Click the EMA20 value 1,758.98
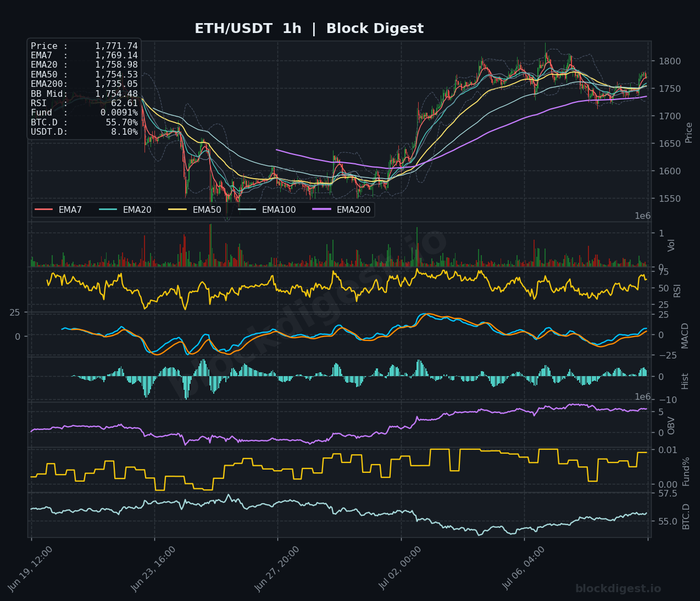The height and width of the screenshot is (601, 700). point(116,65)
